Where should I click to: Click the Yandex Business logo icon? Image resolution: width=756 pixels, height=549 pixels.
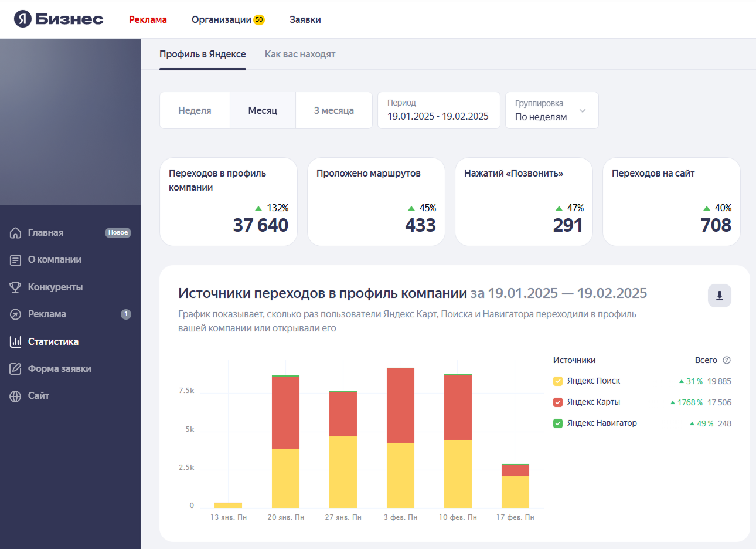(23, 19)
